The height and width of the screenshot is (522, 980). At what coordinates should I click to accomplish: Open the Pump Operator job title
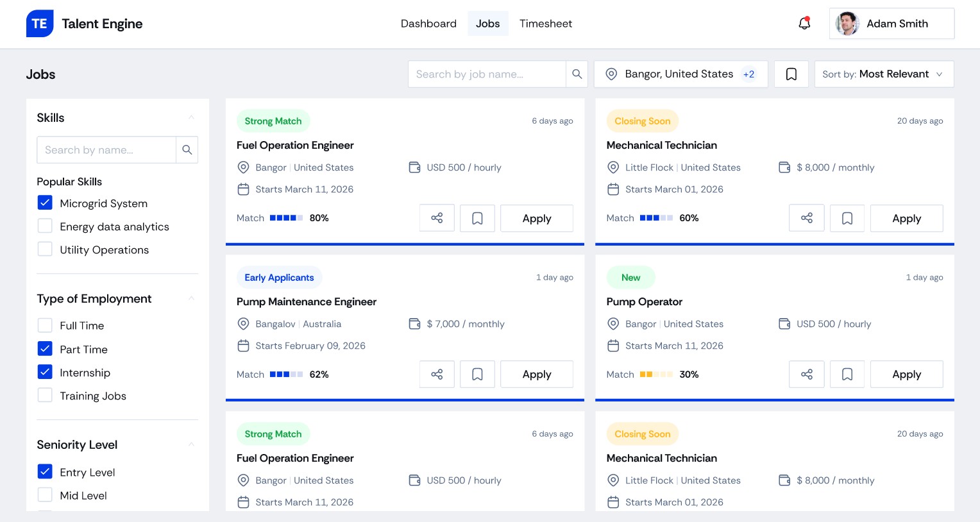tap(645, 301)
